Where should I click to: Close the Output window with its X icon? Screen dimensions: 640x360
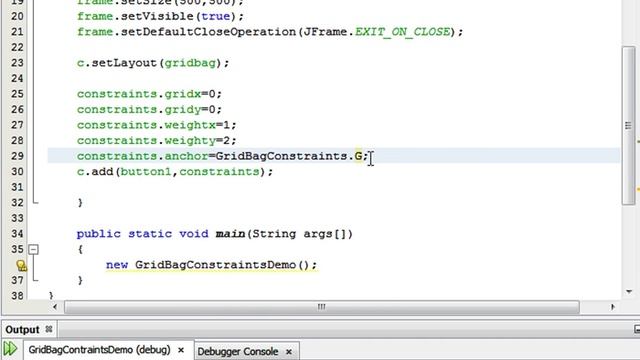click(49, 329)
